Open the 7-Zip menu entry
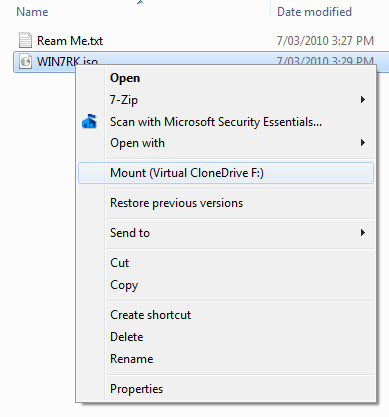The width and height of the screenshot is (389, 417). tap(226, 100)
